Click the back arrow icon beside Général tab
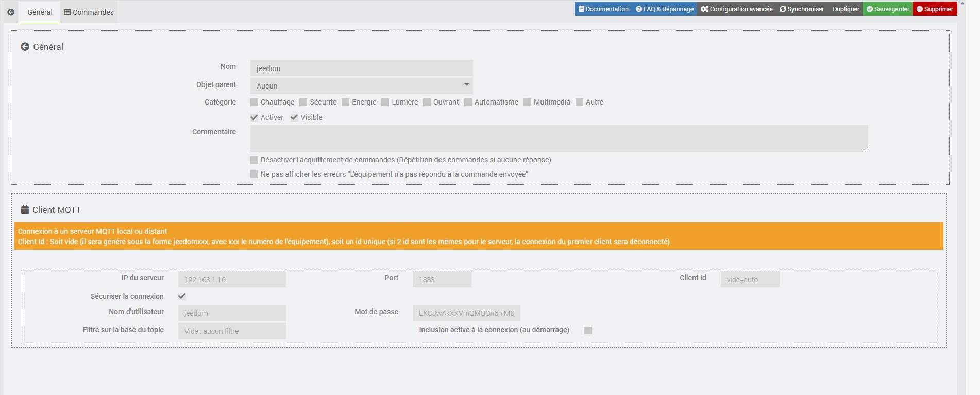 11,12
